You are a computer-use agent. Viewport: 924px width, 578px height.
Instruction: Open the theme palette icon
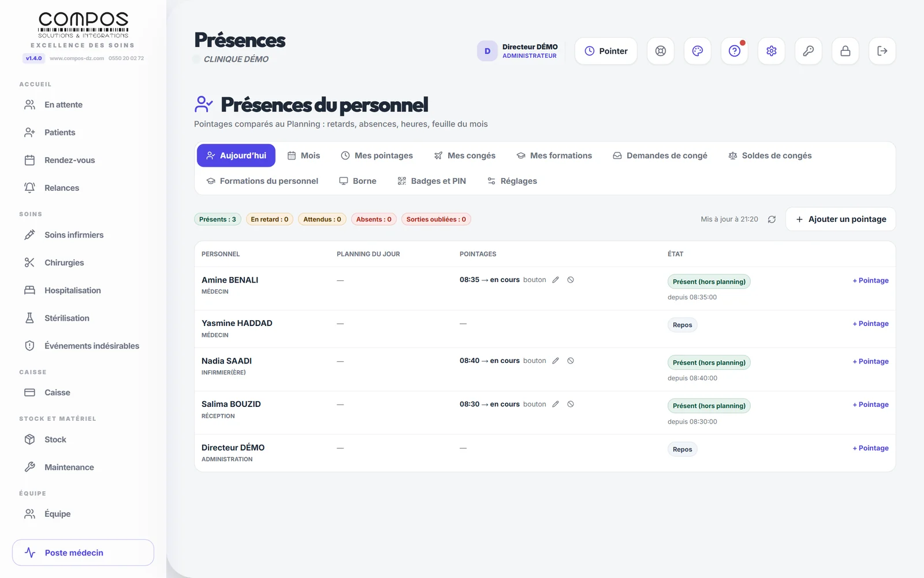[x=698, y=51]
